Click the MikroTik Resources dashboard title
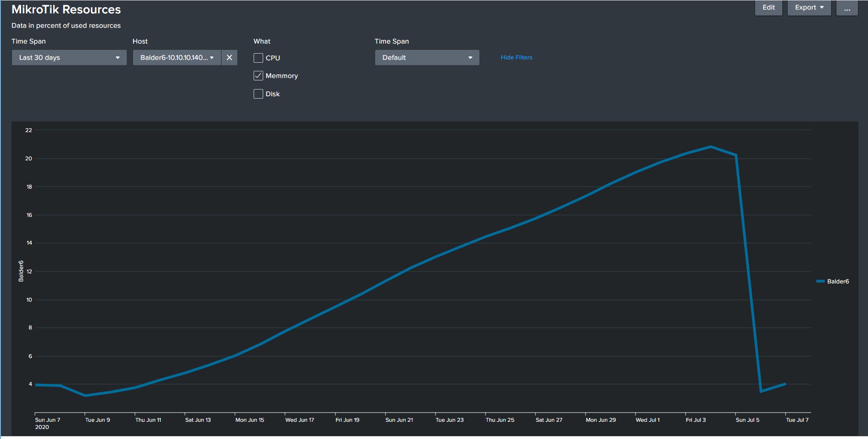This screenshot has width=868, height=439. [66, 10]
